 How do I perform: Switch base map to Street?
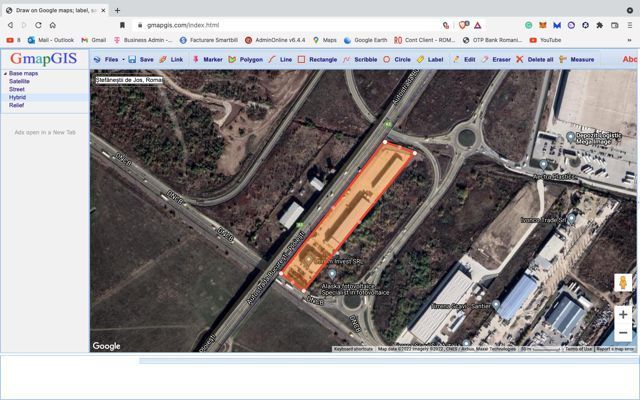click(17, 89)
